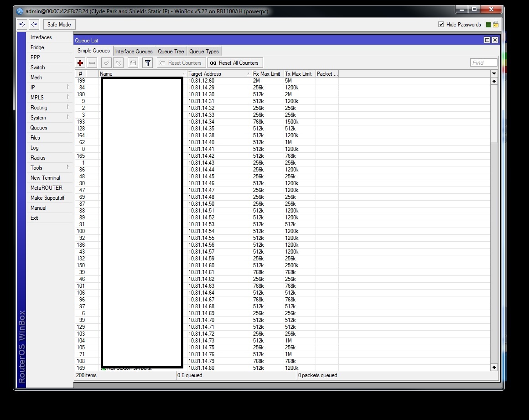Click the green status square icon

(488, 25)
